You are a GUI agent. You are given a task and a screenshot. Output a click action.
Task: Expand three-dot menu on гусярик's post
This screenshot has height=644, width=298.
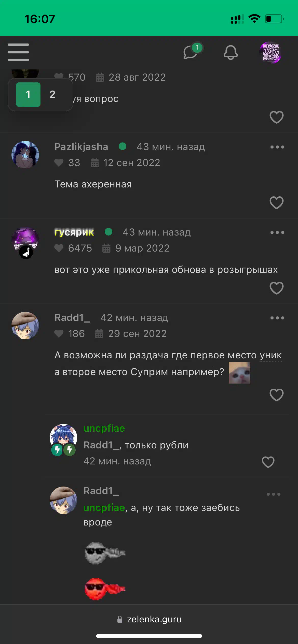(x=277, y=232)
